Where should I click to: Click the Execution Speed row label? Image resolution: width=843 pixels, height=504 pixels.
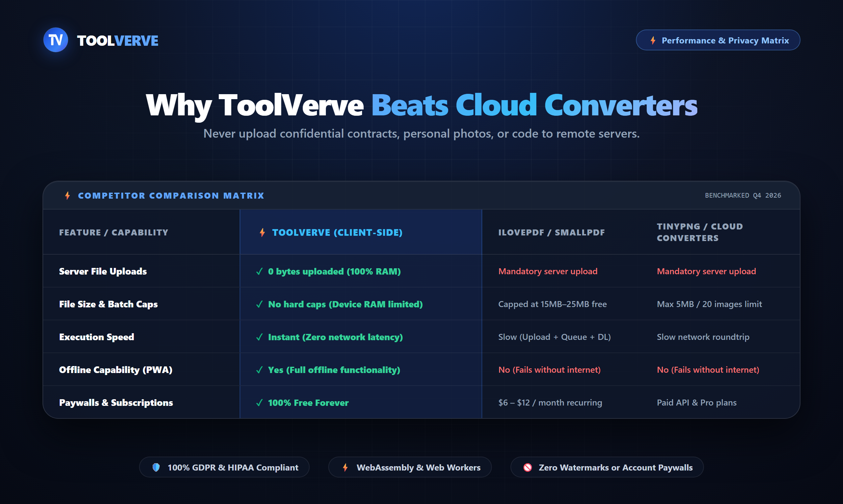pyautogui.click(x=97, y=337)
